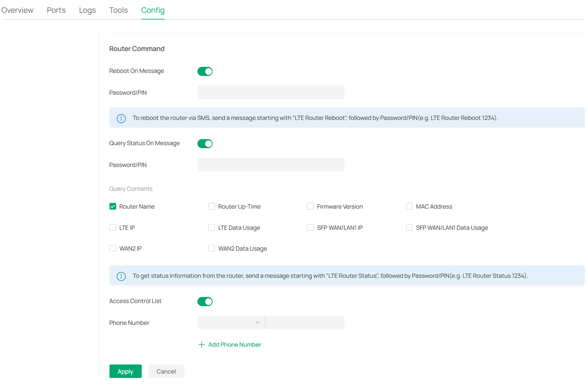This screenshot has width=588, height=387.
Task: Click the info icon in status SMS notice
Action: (121, 276)
